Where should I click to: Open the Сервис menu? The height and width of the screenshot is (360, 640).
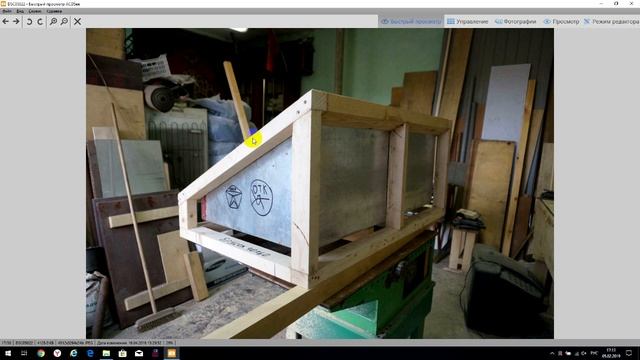coord(35,11)
